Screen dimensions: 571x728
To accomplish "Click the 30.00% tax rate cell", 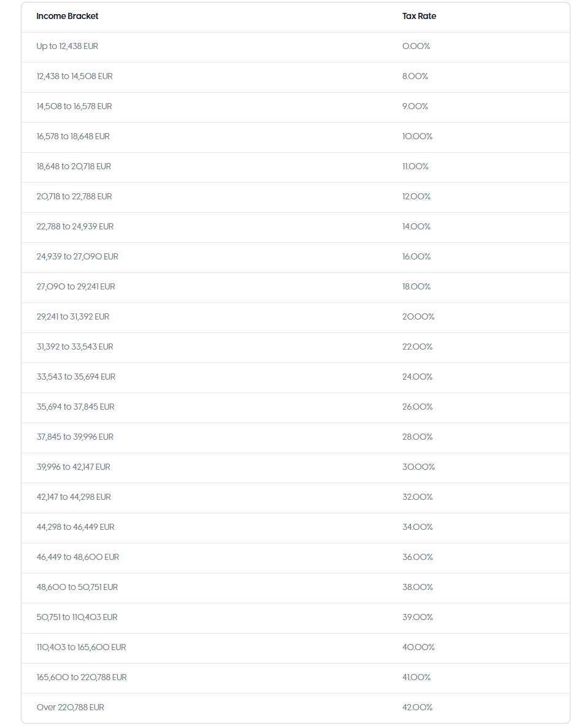I will 418,467.
